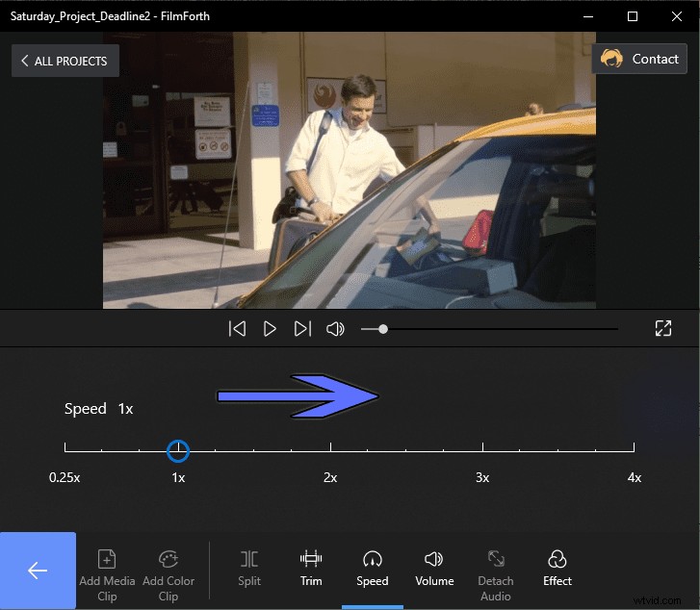
Task: Open the Effect tool
Action: [557, 568]
